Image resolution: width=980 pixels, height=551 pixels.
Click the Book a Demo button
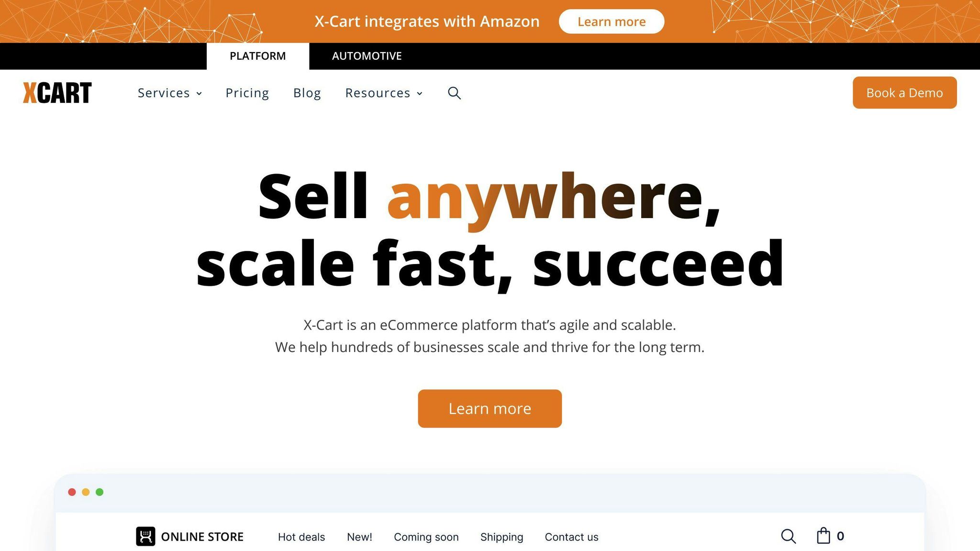click(x=904, y=93)
